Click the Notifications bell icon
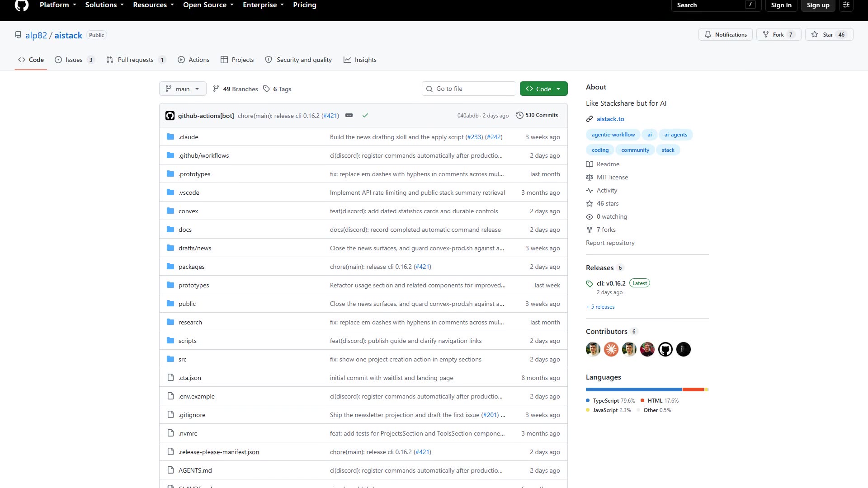868x488 pixels. click(708, 34)
